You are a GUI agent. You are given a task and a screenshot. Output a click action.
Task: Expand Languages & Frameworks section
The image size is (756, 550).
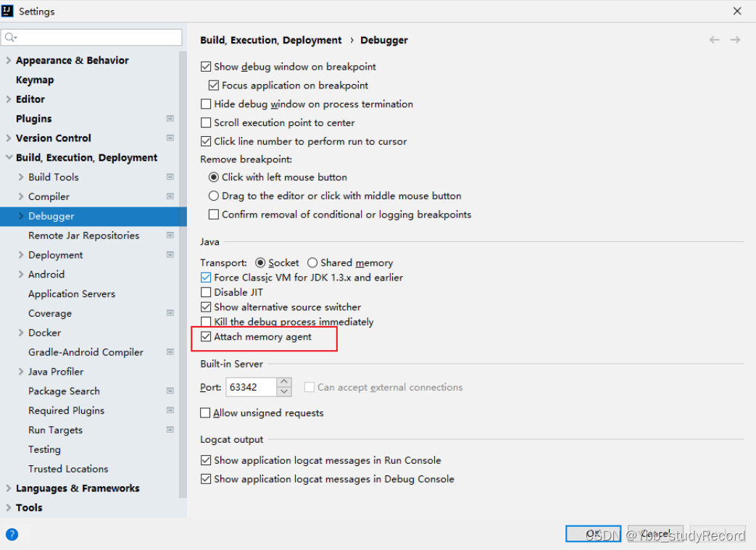click(x=8, y=488)
